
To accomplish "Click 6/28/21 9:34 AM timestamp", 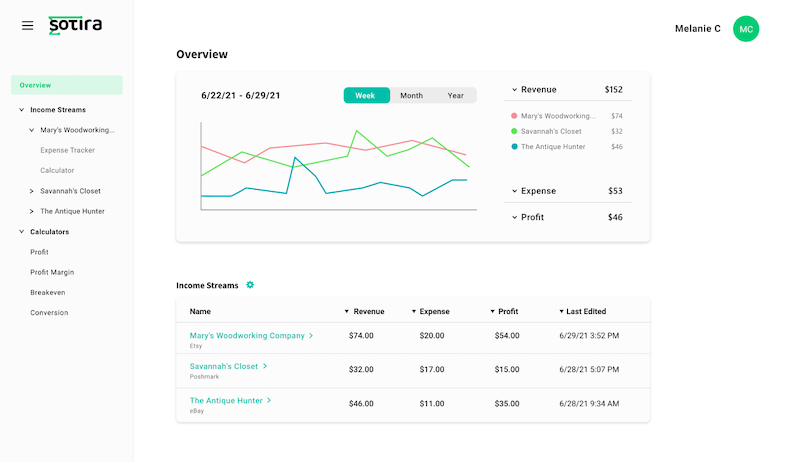I will pos(589,403).
